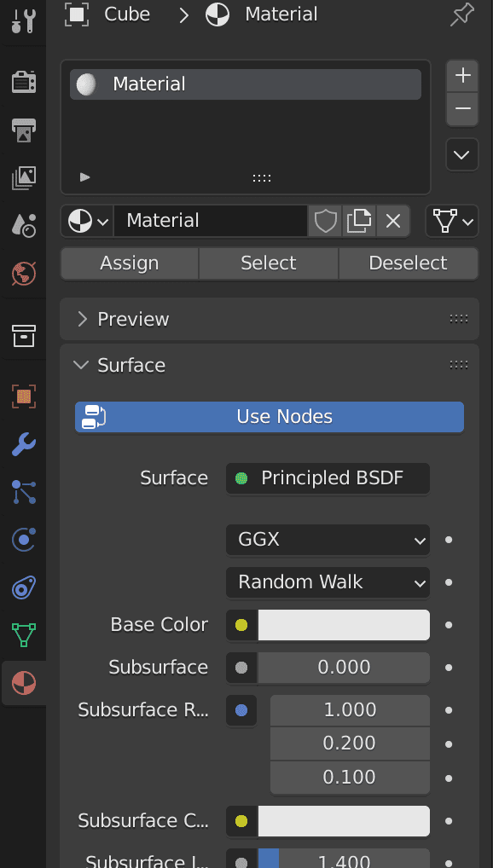Click the Material name field
The image size is (493, 868).
tap(211, 221)
